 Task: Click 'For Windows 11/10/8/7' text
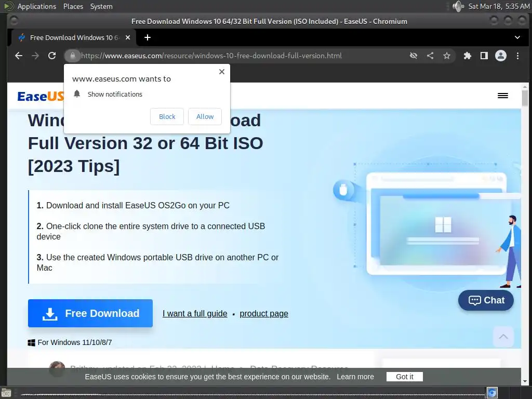(x=75, y=342)
